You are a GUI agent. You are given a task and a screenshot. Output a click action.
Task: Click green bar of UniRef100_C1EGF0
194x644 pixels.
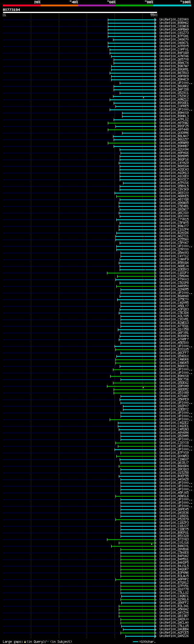[131, 273]
